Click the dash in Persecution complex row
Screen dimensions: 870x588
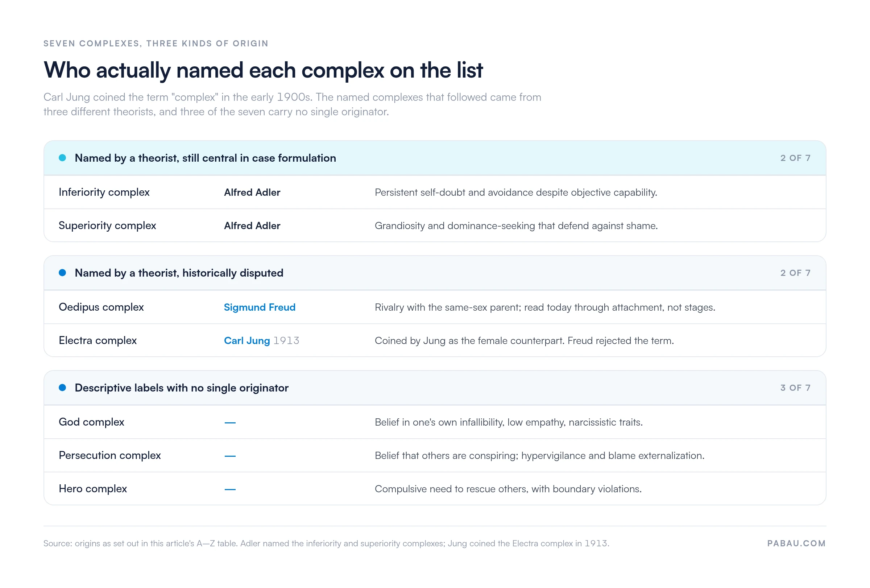(x=230, y=456)
